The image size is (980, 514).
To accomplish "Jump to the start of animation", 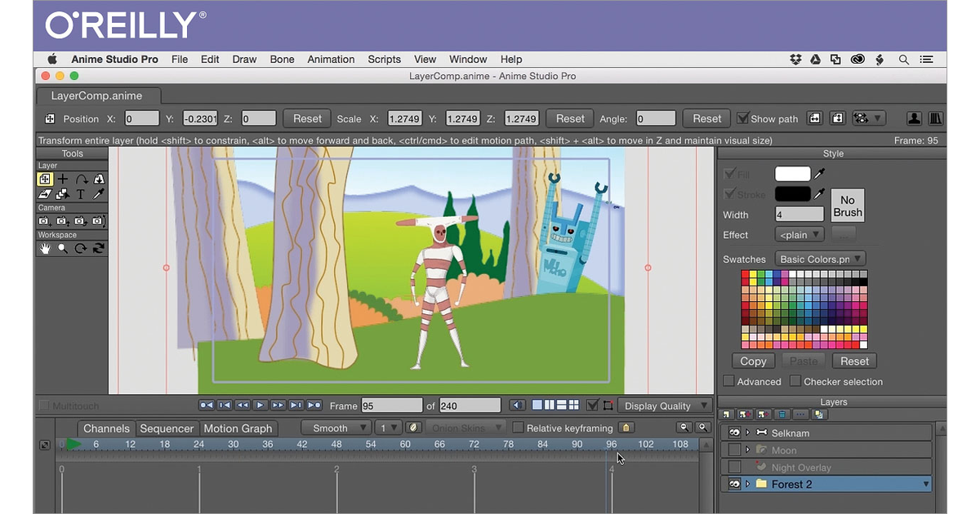I will point(207,405).
